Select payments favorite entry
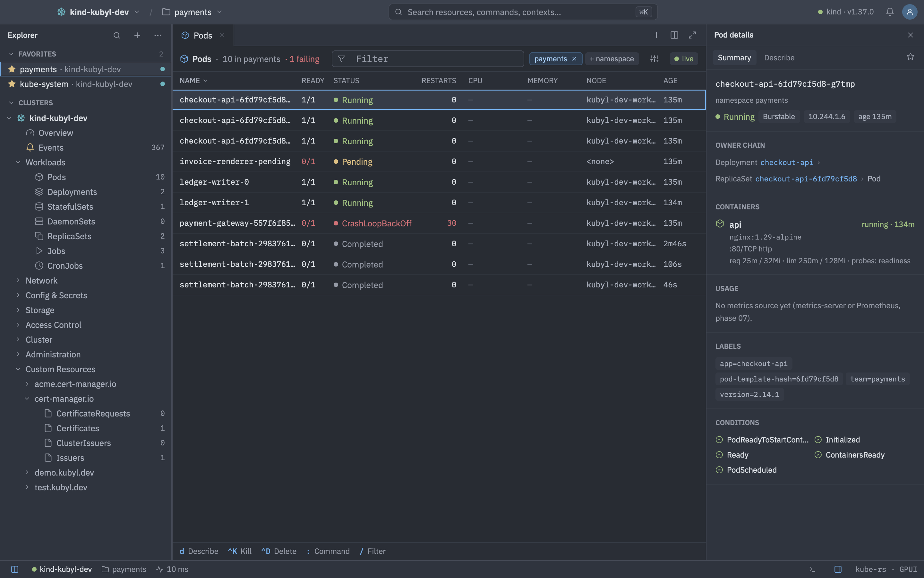 [x=86, y=69]
